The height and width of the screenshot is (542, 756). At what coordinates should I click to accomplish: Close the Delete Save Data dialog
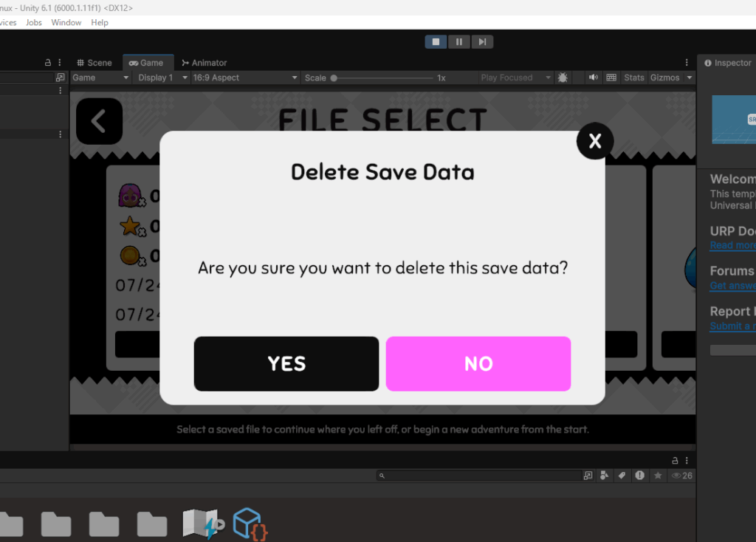595,141
